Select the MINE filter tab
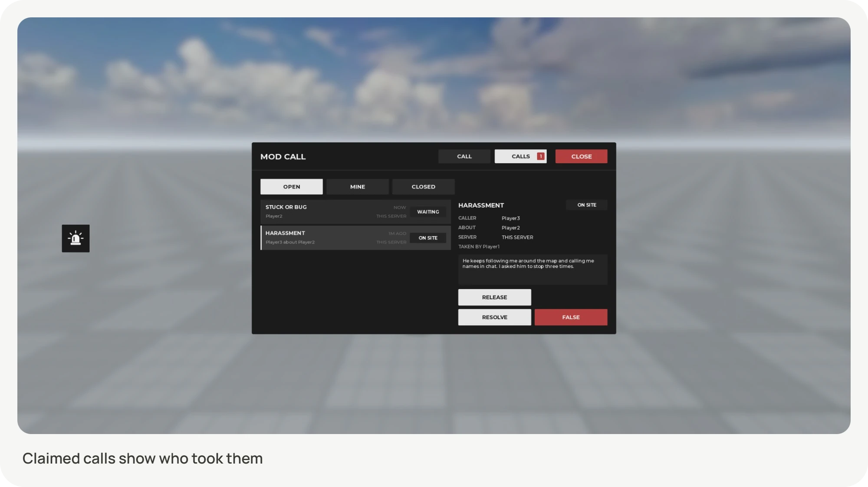868x487 pixels. point(358,187)
